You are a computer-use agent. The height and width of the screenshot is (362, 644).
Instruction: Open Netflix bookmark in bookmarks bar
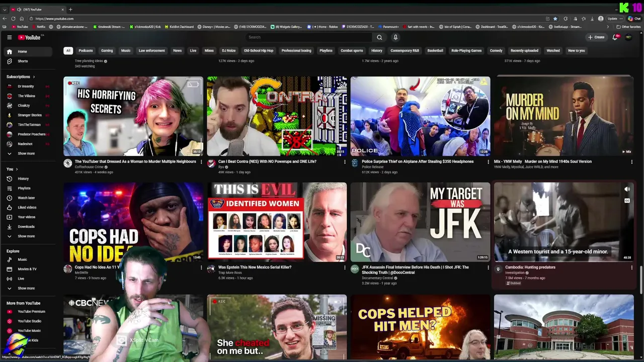pos(39,27)
